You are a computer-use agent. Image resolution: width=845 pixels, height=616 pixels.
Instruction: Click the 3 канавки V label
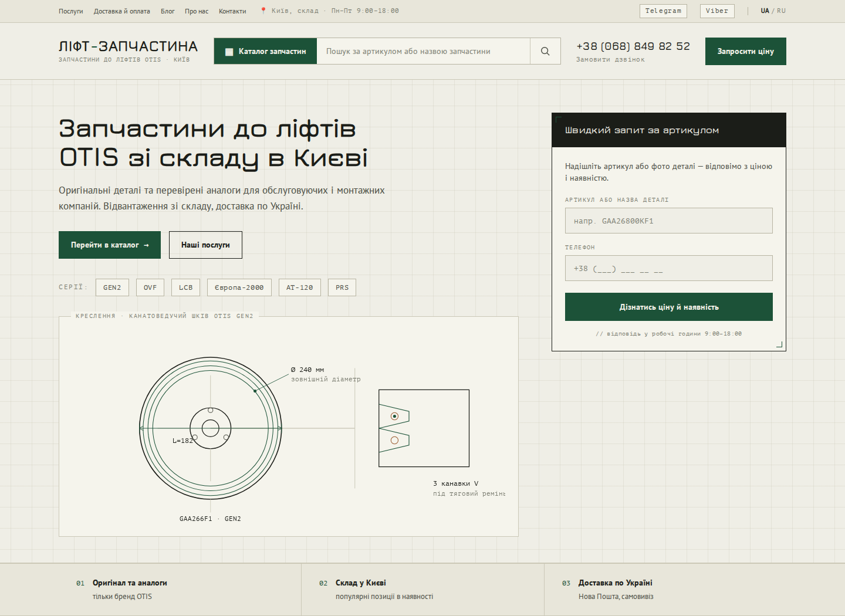456,483
